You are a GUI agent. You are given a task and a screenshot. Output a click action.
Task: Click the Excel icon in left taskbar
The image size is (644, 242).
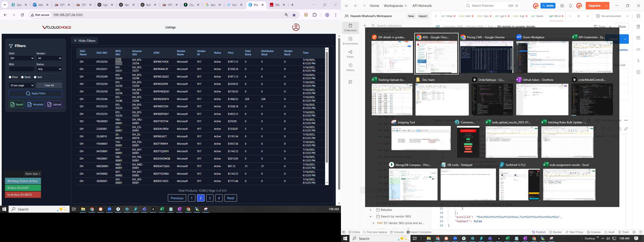162,209
